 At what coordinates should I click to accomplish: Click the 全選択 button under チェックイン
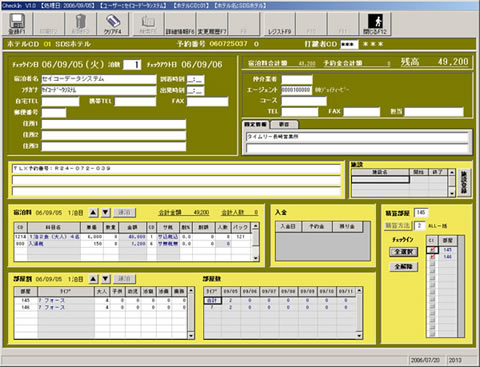(404, 252)
